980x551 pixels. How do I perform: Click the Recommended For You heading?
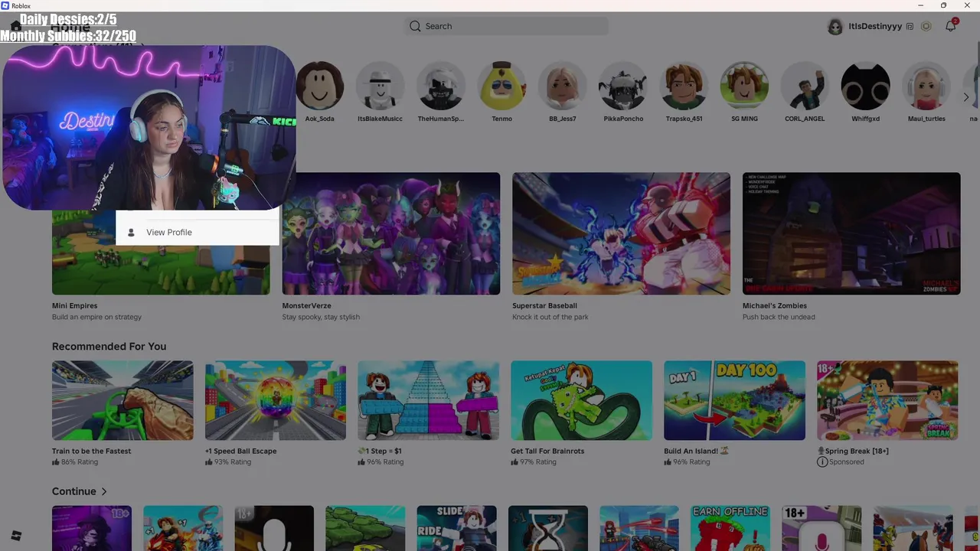pyautogui.click(x=109, y=346)
